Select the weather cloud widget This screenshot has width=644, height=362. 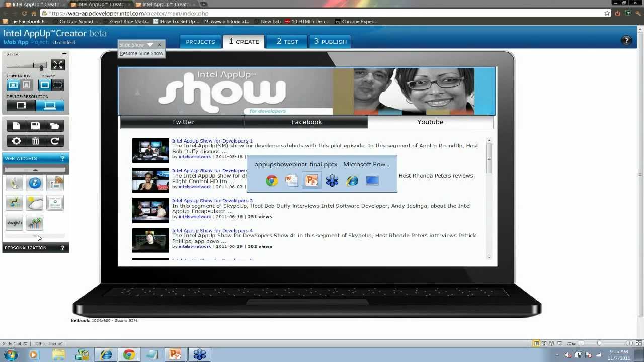[35, 203]
